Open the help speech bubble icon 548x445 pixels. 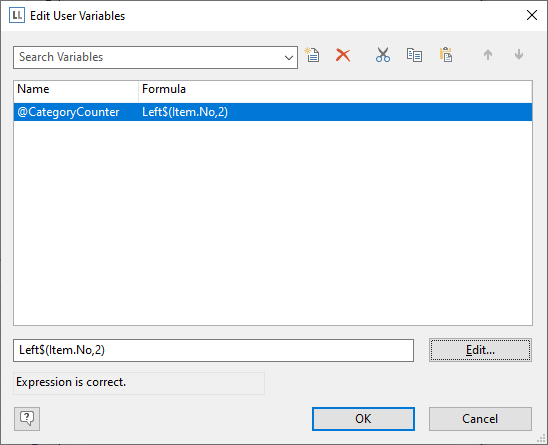coord(27,418)
